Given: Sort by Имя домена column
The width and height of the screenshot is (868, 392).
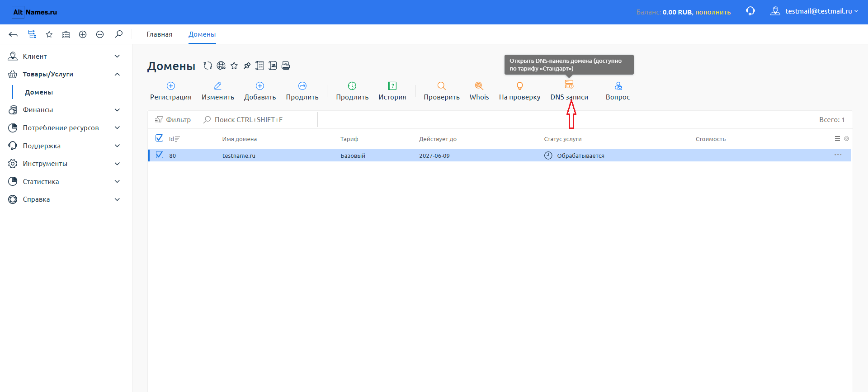Looking at the screenshot, I should [x=239, y=139].
